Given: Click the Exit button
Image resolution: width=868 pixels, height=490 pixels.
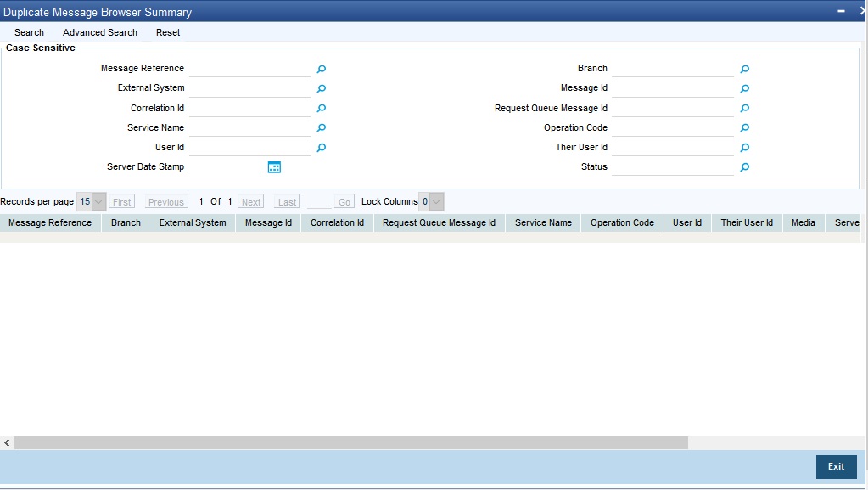Looking at the screenshot, I should [836, 467].
